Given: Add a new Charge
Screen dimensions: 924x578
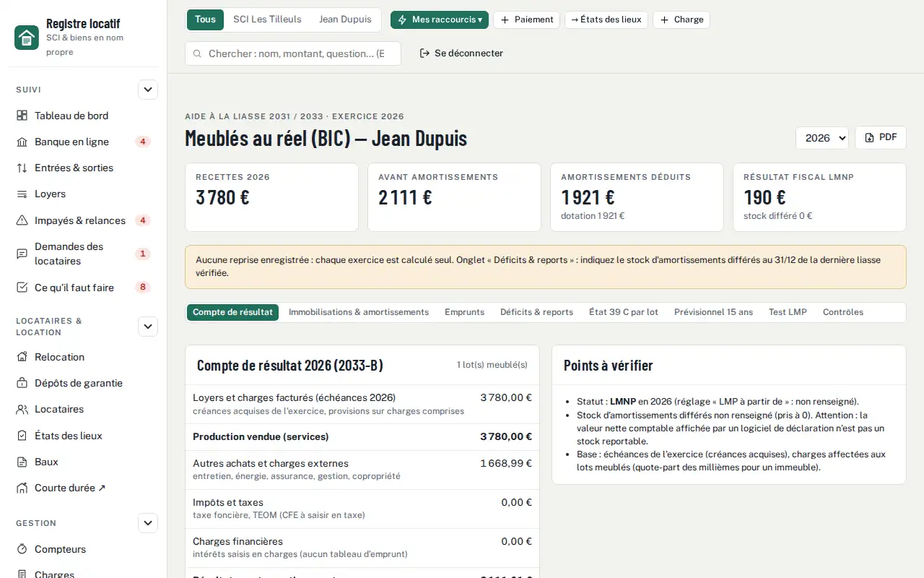Looking at the screenshot, I should pos(681,20).
